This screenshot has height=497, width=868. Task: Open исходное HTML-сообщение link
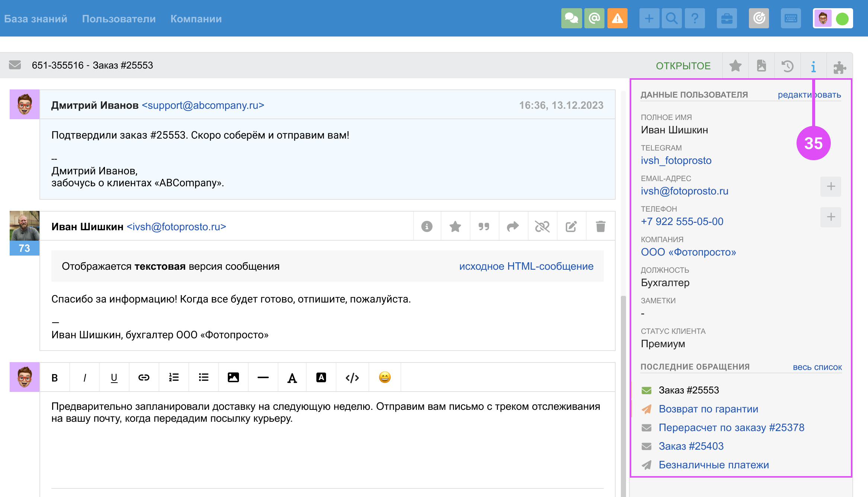point(526,266)
